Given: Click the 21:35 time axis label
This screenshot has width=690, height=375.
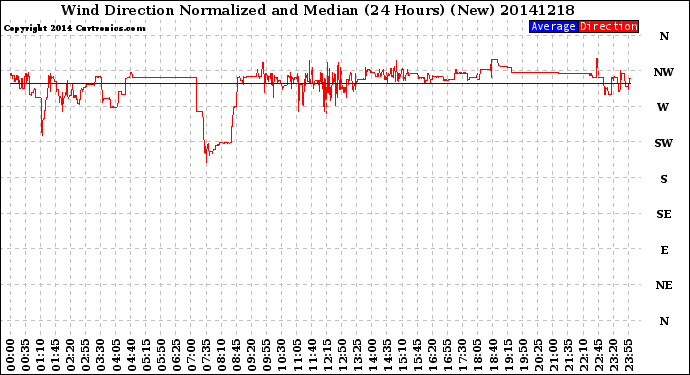Looking at the screenshot, I should (568, 355).
